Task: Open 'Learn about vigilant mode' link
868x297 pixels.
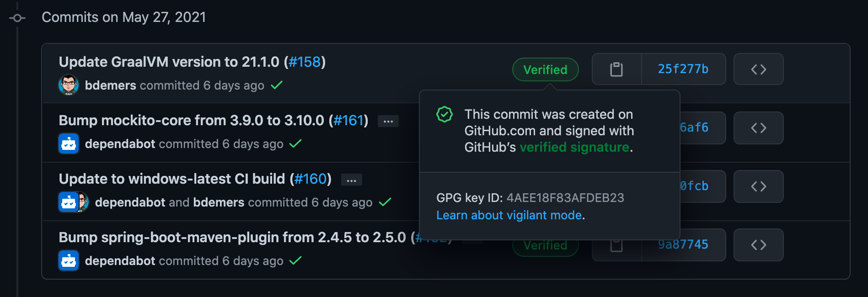Action: (509, 215)
